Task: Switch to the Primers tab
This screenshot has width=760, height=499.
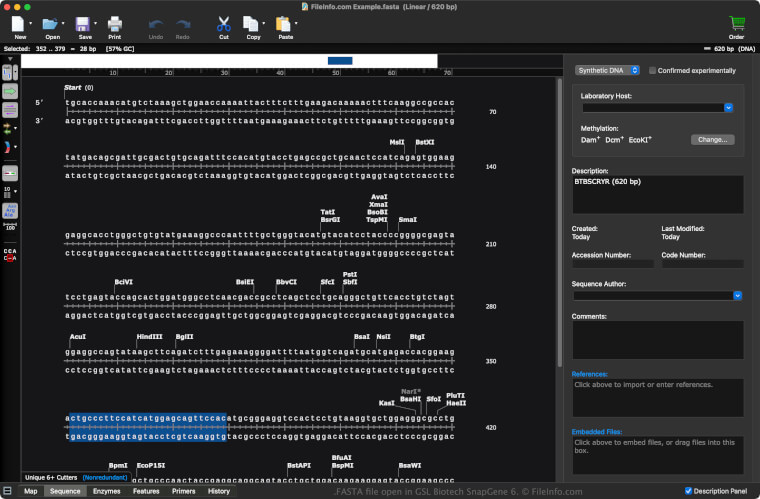Action: 183,491
